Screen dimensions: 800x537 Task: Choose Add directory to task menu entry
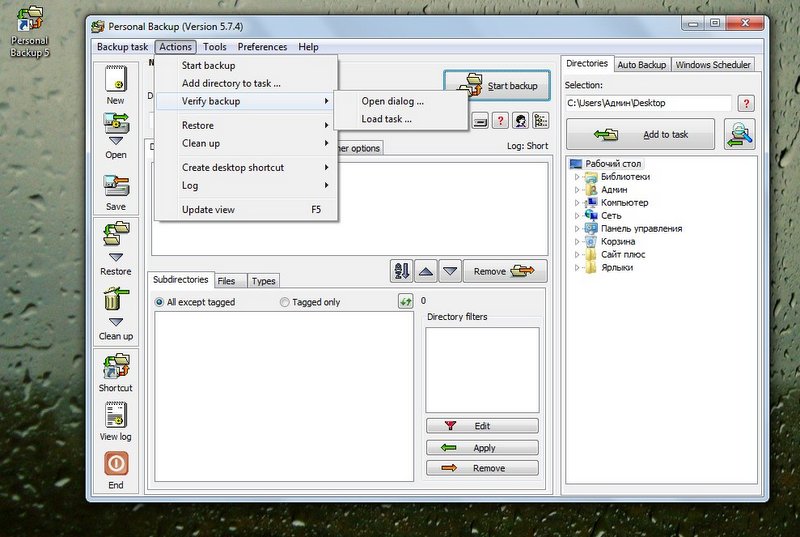246,83
